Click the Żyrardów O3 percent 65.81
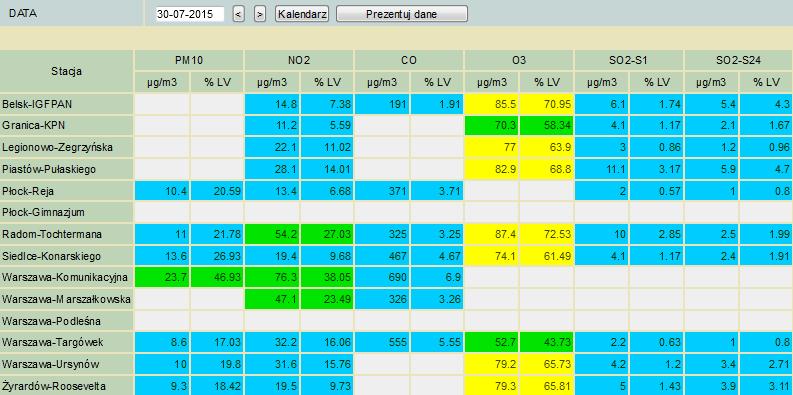Viewport: 793px width, 395px height. pyautogui.click(x=547, y=386)
